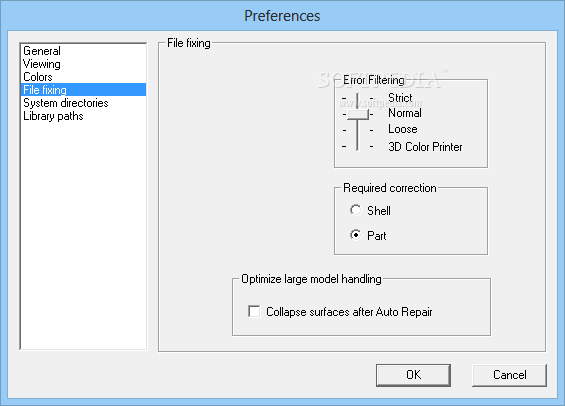Open the Viewing preferences category
Screen dimensions: 565x406
point(42,64)
